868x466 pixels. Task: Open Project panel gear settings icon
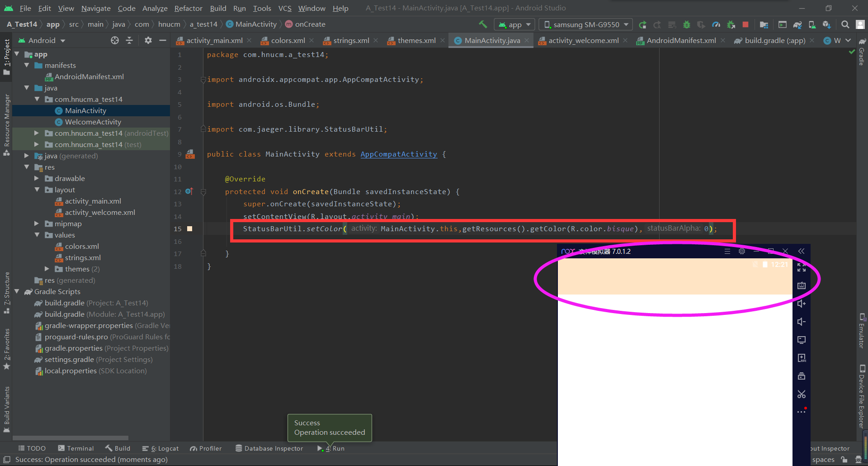(148, 40)
